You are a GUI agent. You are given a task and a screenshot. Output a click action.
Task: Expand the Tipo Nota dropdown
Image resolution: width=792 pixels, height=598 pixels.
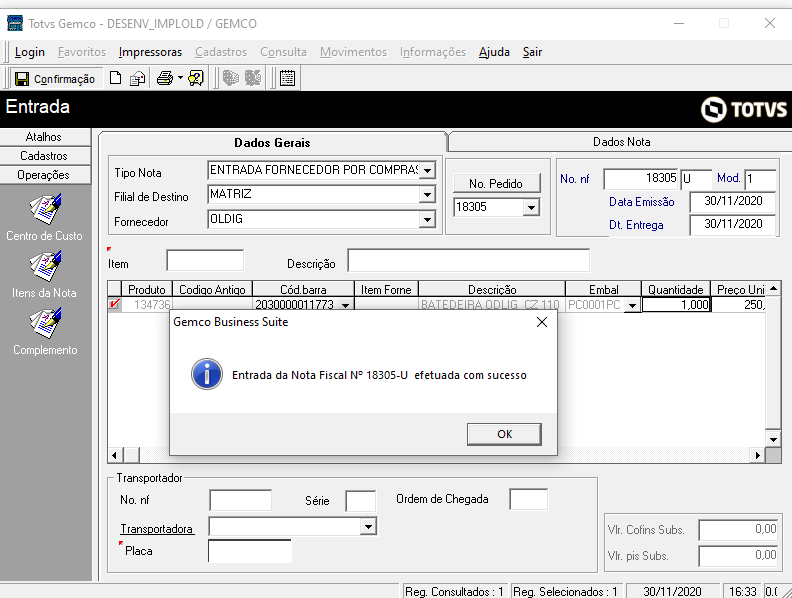[427, 170]
